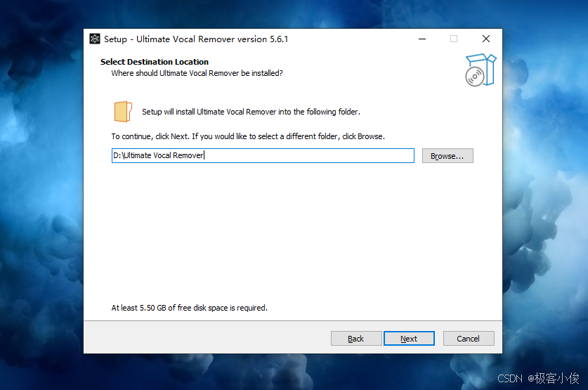Image resolution: width=588 pixels, height=390 pixels.
Task: Click "Setup will install Ultimate Vocal Remover" text
Action: tap(251, 112)
